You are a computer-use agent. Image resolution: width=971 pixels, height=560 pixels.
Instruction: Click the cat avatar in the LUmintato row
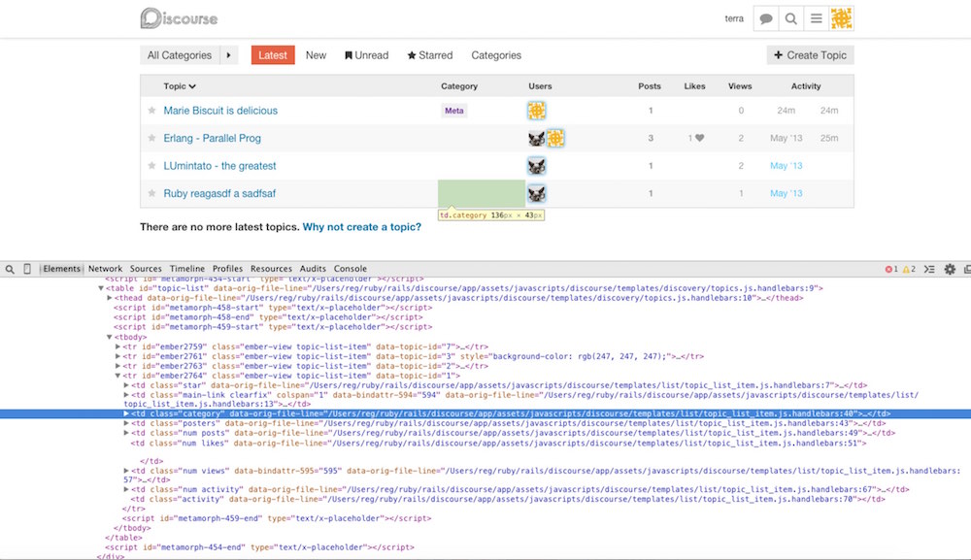pyautogui.click(x=536, y=166)
